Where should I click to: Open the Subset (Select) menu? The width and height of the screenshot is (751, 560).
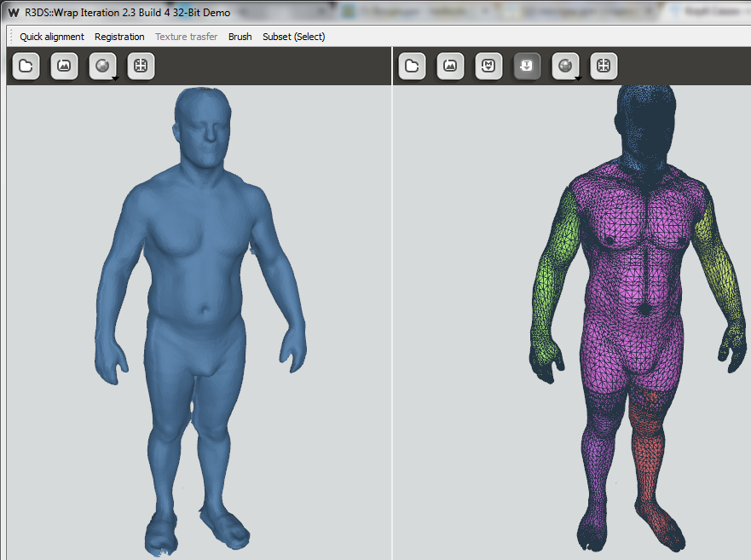click(x=293, y=37)
